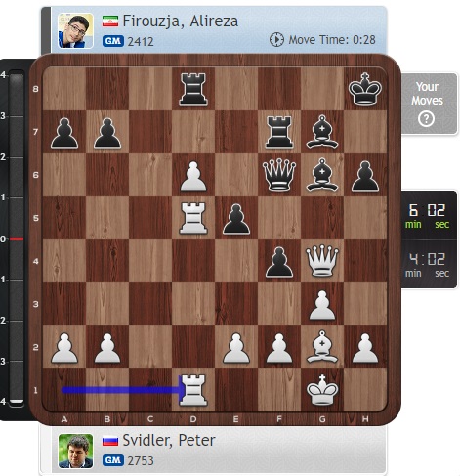The image size is (460, 476).
Task: Click the evaluation bar red zero marker
Action: 17,238
